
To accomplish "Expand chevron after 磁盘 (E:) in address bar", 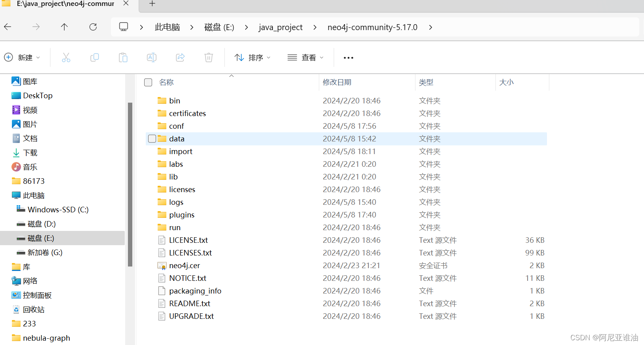I will tap(246, 27).
